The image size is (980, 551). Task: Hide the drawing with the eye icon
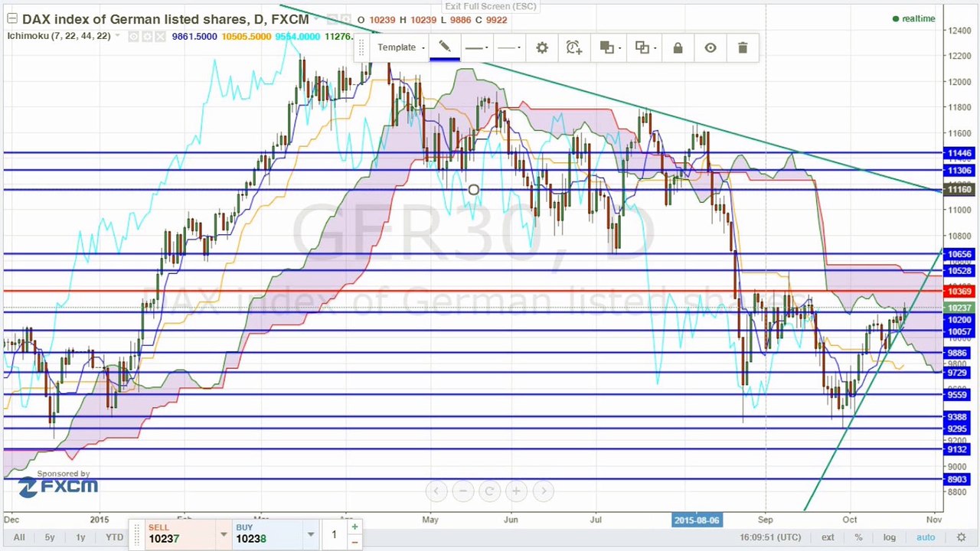710,47
